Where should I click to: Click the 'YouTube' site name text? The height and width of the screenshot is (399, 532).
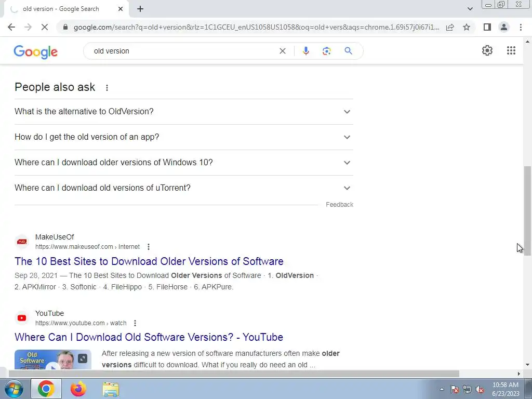pyautogui.click(x=49, y=313)
